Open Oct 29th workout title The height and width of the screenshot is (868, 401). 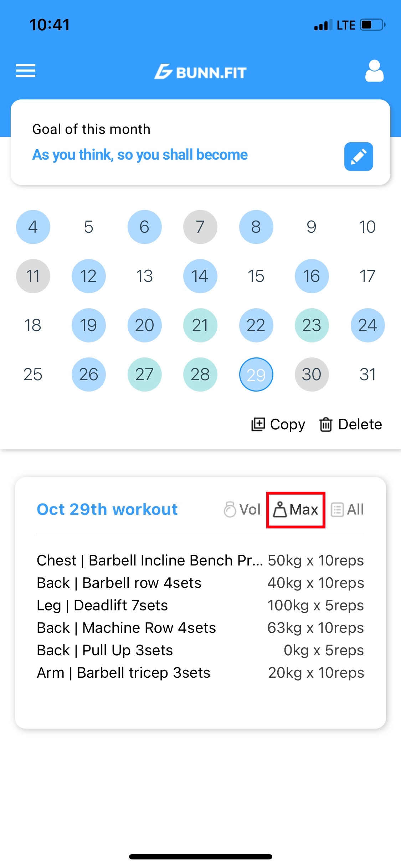tap(107, 510)
